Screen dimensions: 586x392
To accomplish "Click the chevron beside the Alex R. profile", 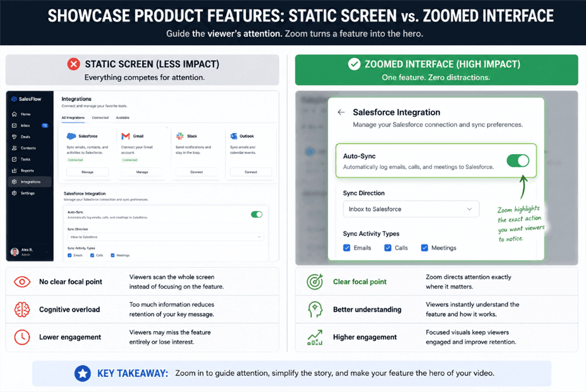I will pyautogui.click(x=47, y=252).
